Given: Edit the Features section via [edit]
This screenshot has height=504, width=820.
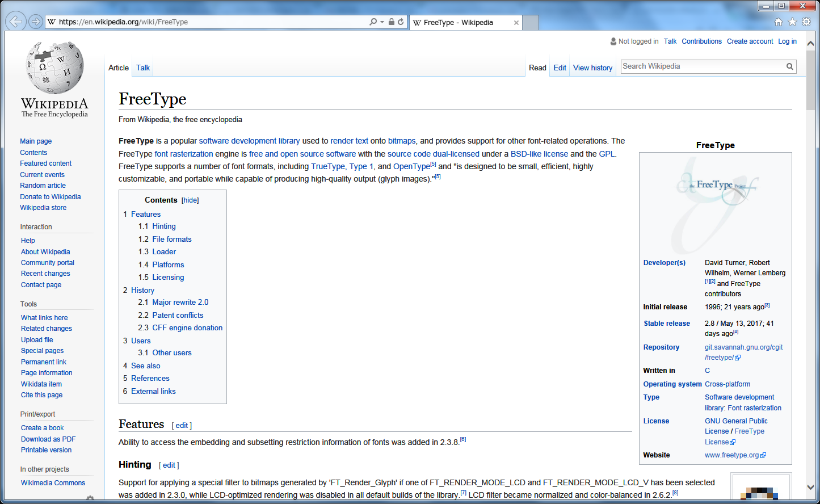Looking at the screenshot, I should coord(182,426).
